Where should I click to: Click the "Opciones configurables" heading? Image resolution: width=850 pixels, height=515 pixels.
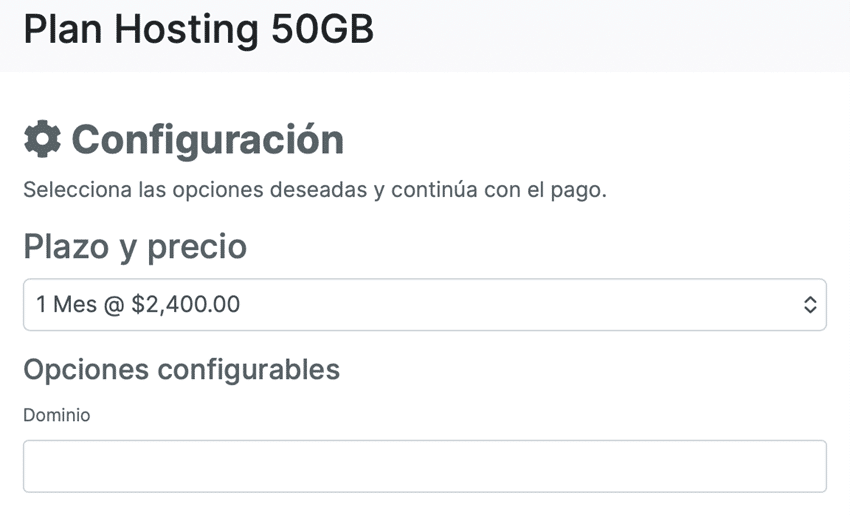pyautogui.click(x=181, y=370)
